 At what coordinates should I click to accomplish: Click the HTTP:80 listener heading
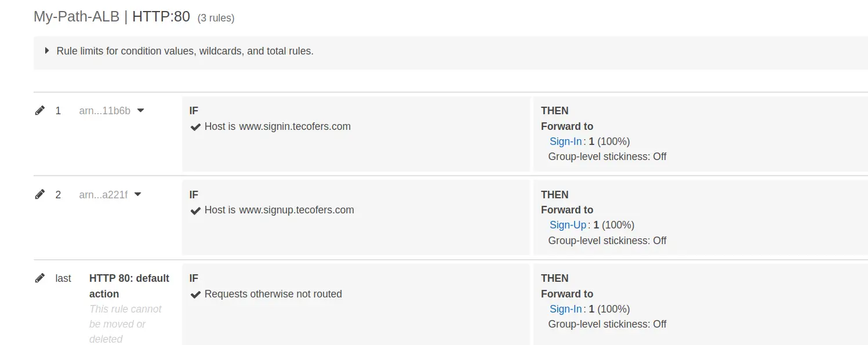(x=161, y=17)
